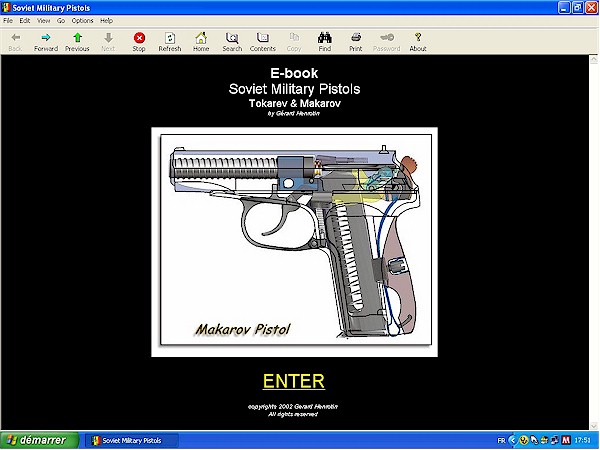Open the View menu

43,21
